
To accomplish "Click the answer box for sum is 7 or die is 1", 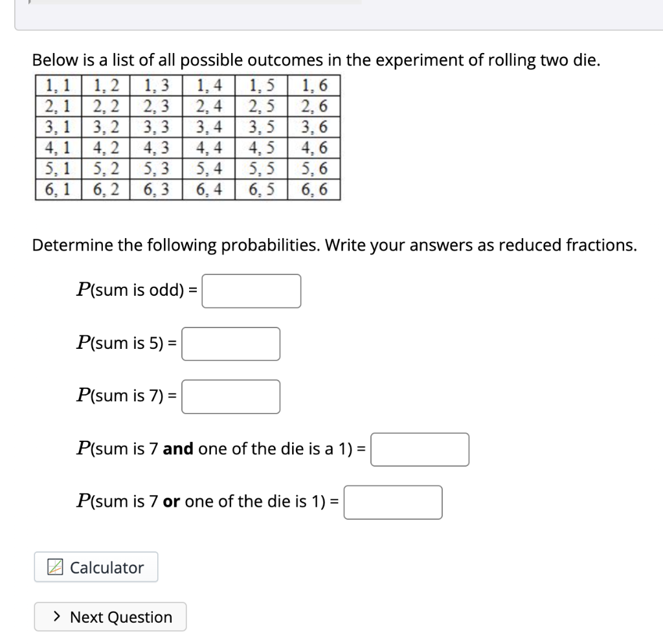I will point(393,502).
